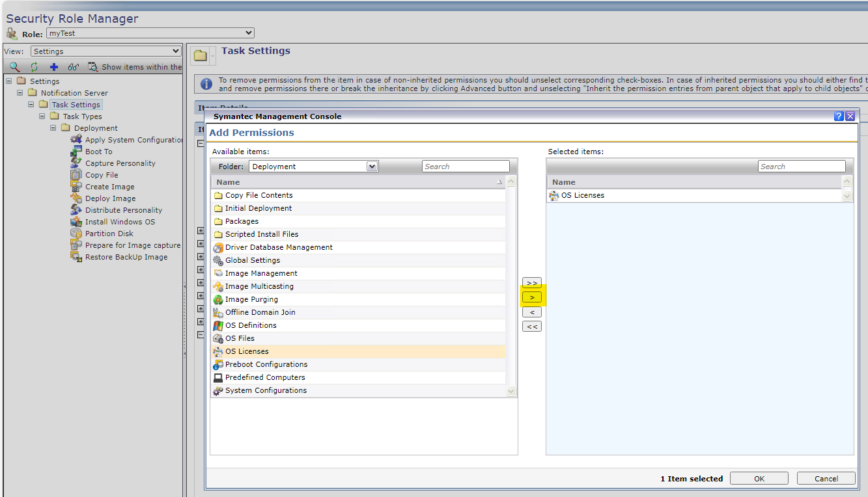This screenshot has height=497, width=868.
Task: Click the blue plus add icon
Action: coord(54,67)
